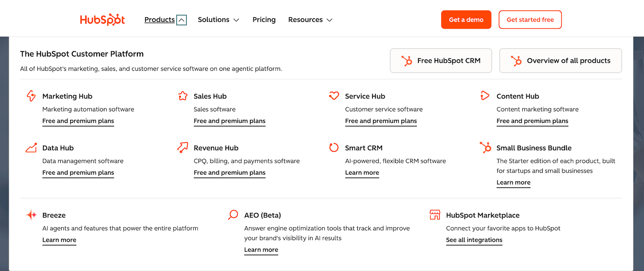Click 'CPQ, billing, and payments software' text

pyautogui.click(x=247, y=161)
